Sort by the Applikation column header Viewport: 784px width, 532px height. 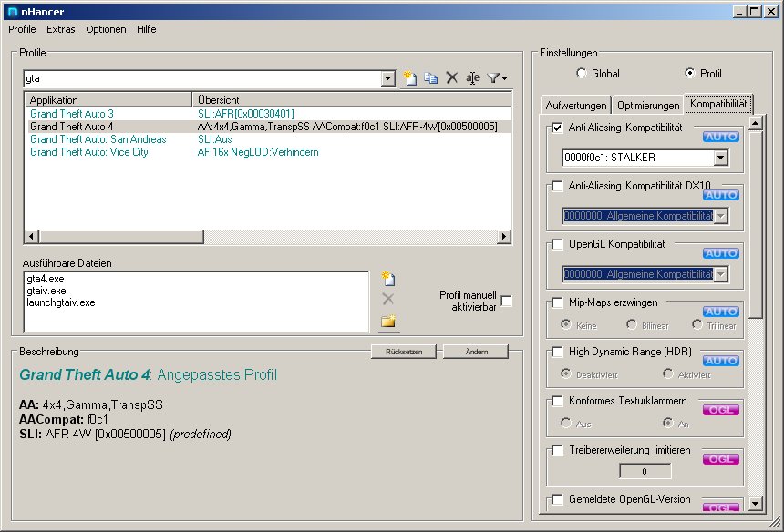tap(108, 99)
